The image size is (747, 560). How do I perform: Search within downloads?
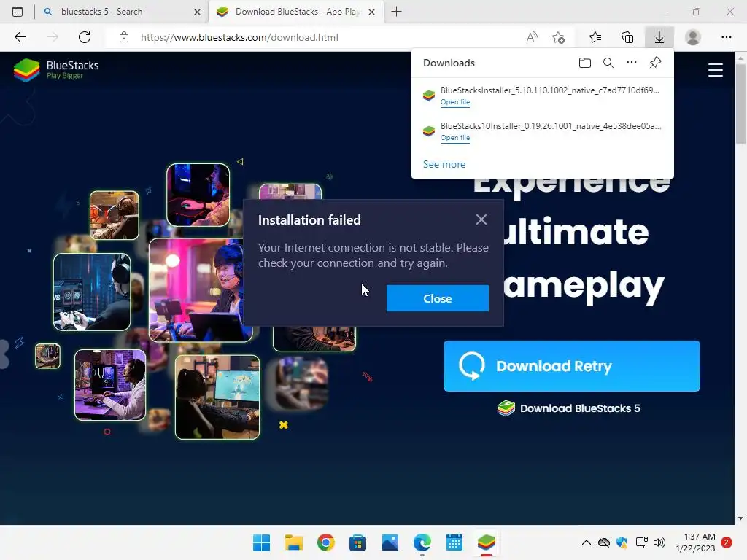608,63
